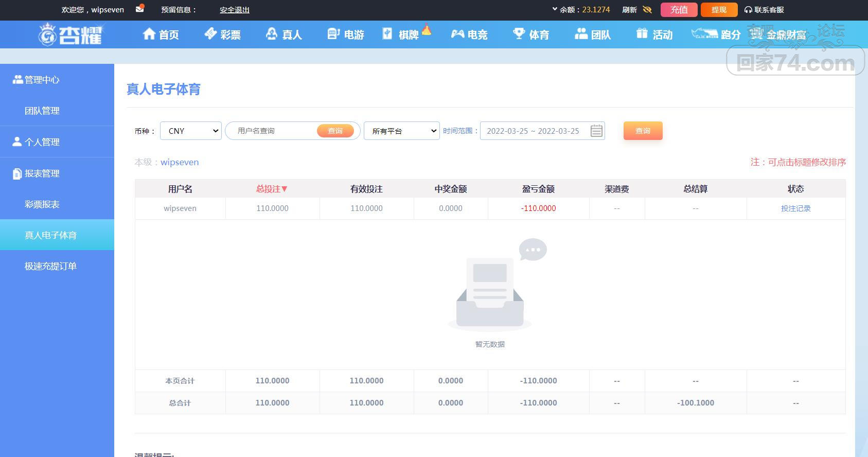Expand the 所有平台 platform dropdown
868x457 pixels.
(x=402, y=131)
